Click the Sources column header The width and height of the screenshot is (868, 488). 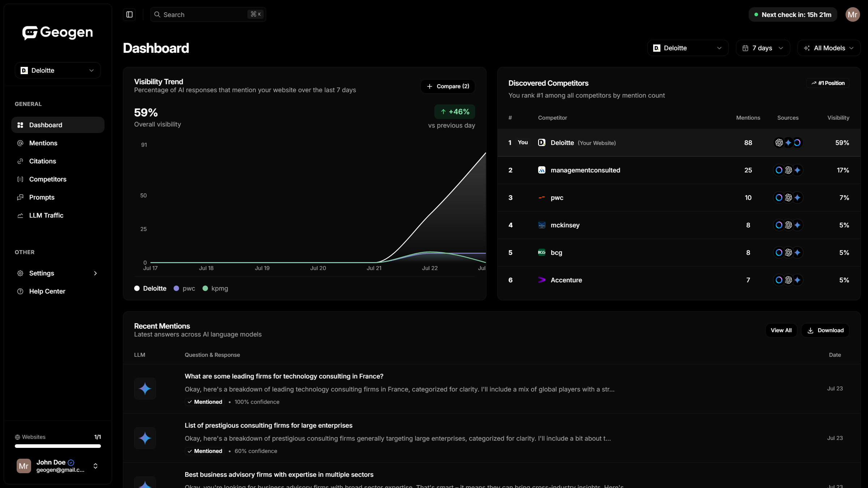pyautogui.click(x=788, y=118)
